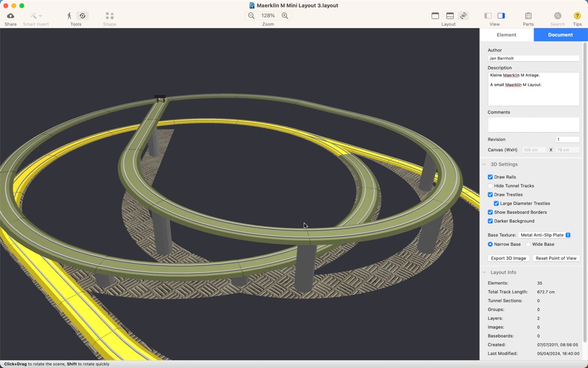
Task: Open the Base Texture dropdown
Action: coord(545,235)
